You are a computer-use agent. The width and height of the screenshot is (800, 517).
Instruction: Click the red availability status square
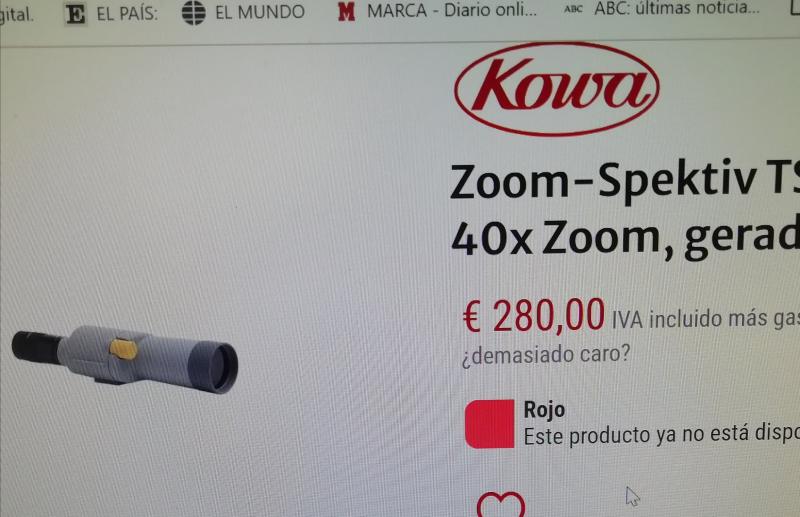(490, 424)
